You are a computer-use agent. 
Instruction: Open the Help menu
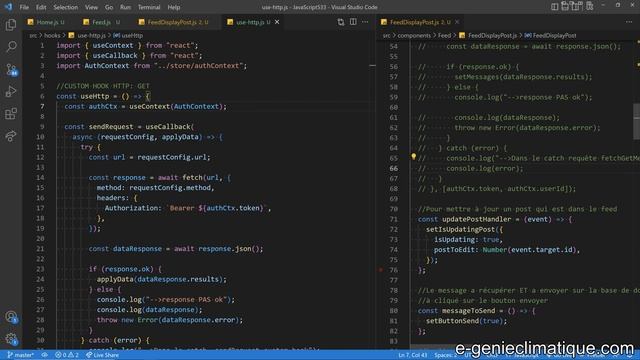[173, 7]
